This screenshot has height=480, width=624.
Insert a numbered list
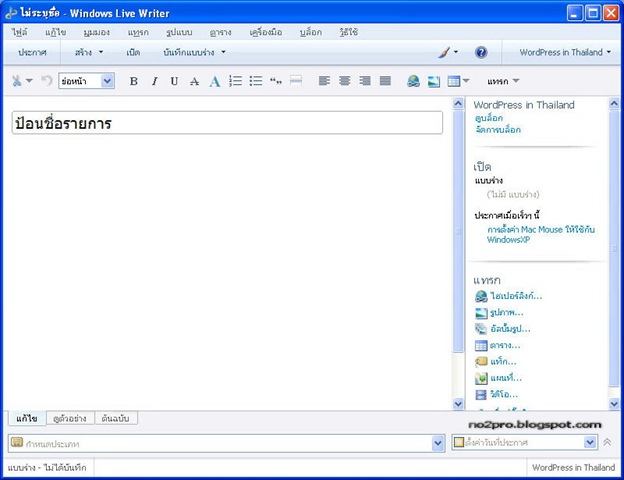(x=236, y=81)
